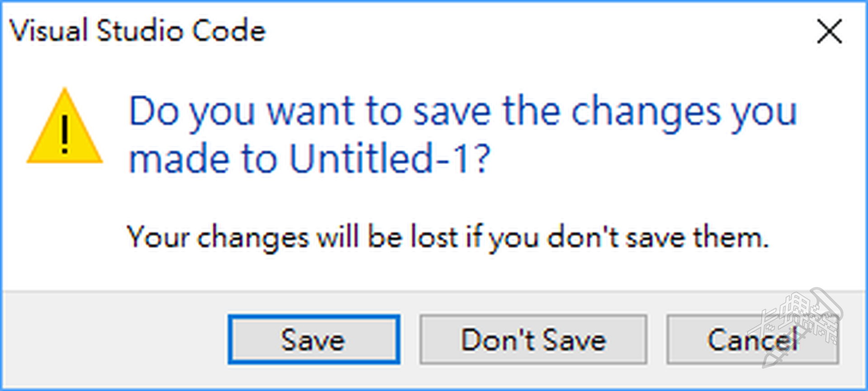Click the Visual Studio Code title text

click(137, 31)
